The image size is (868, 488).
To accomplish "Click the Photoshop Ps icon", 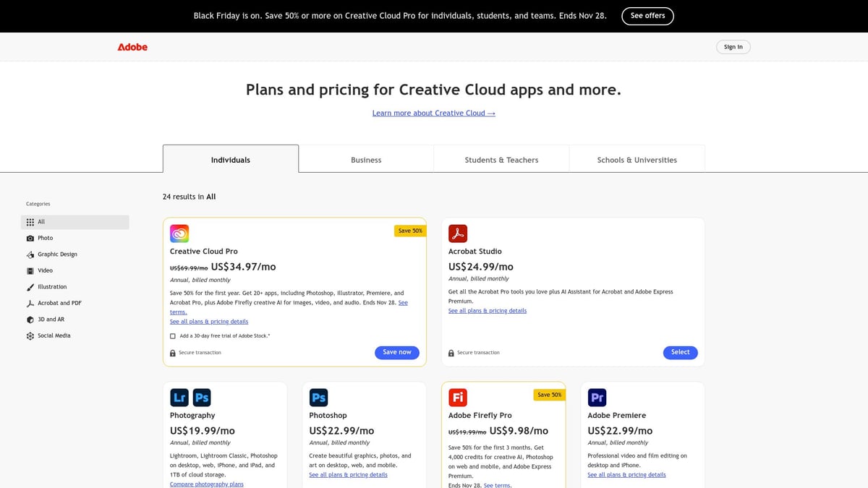I will [318, 397].
